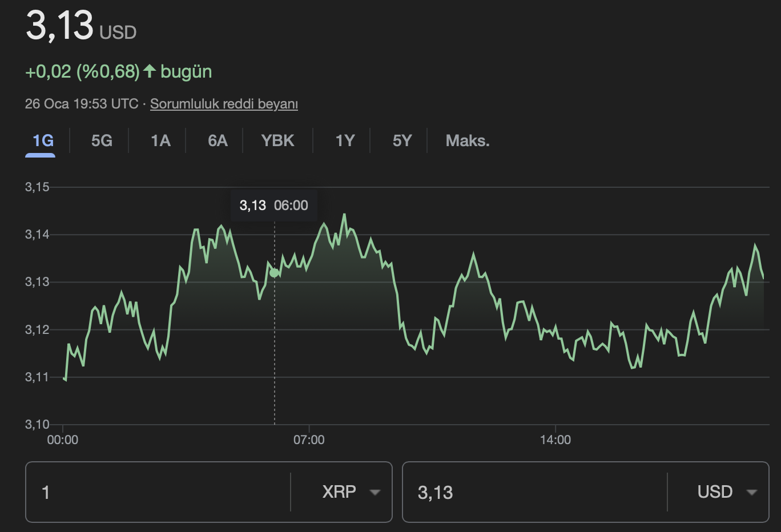Open the 6A time range tab

tap(218, 140)
